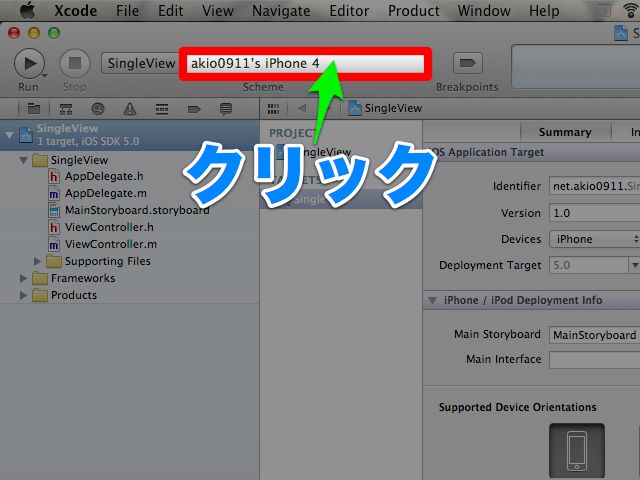The height and width of the screenshot is (480, 640).
Task: Open the File menu
Action: [127, 11]
